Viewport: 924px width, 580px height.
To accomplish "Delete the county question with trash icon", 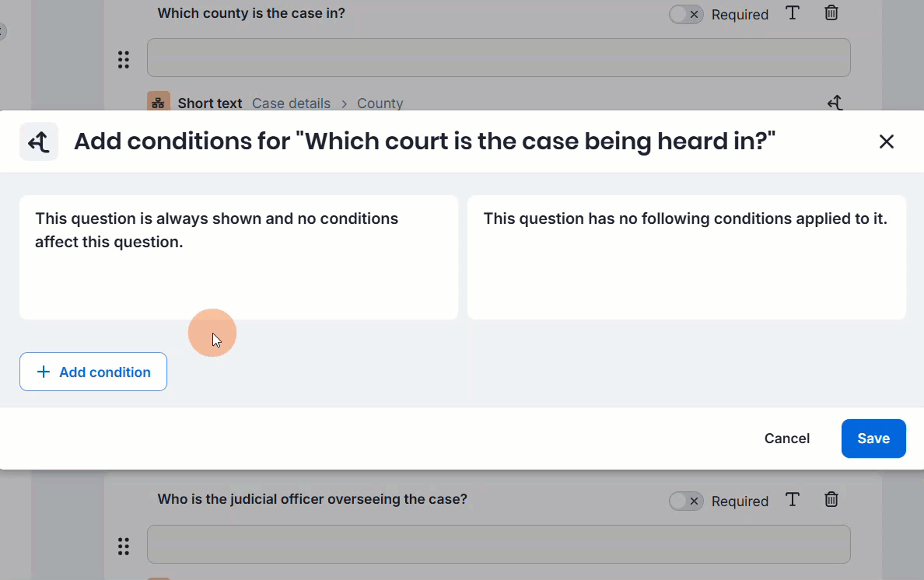I will [x=831, y=13].
